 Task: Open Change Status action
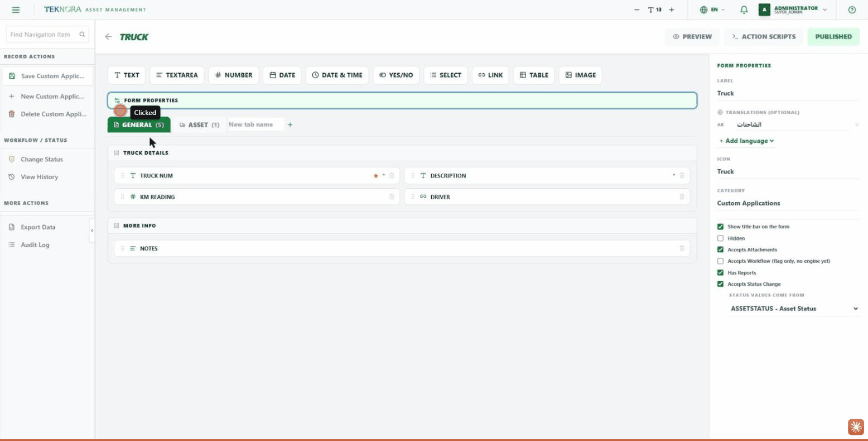47,159
